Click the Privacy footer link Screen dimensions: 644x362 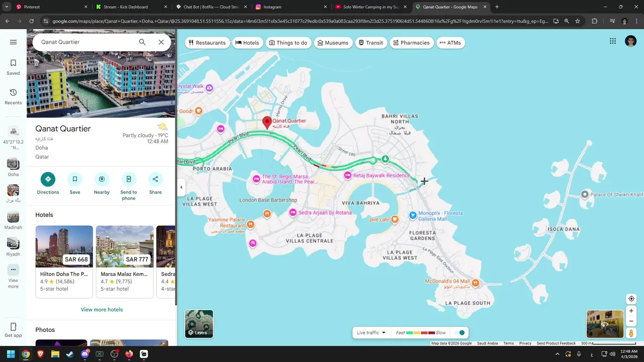pos(525,343)
